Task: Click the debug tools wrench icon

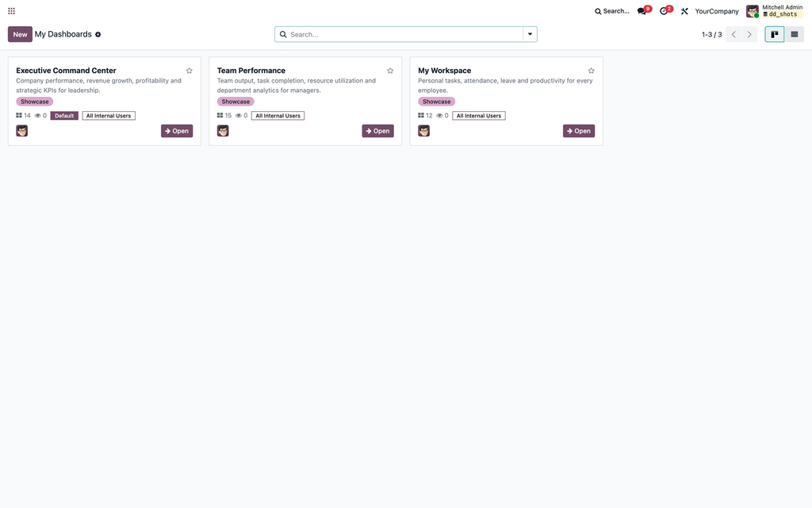Action: click(684, 11)
